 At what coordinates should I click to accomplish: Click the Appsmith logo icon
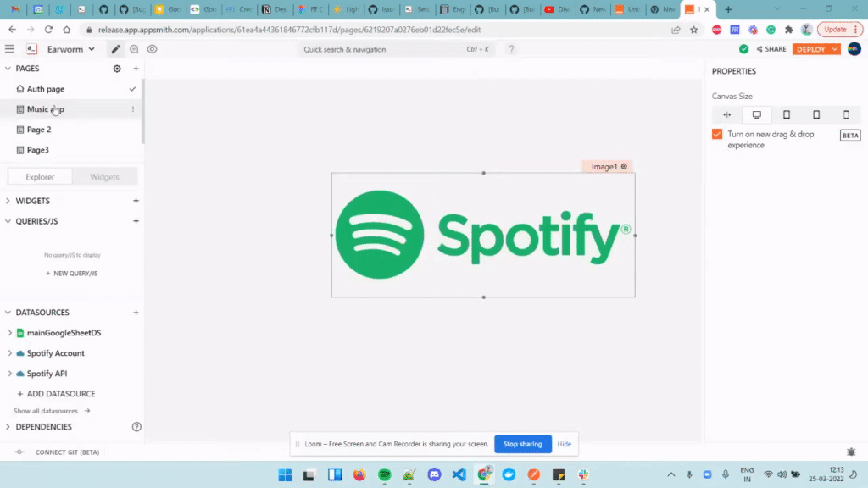[31, 49]
